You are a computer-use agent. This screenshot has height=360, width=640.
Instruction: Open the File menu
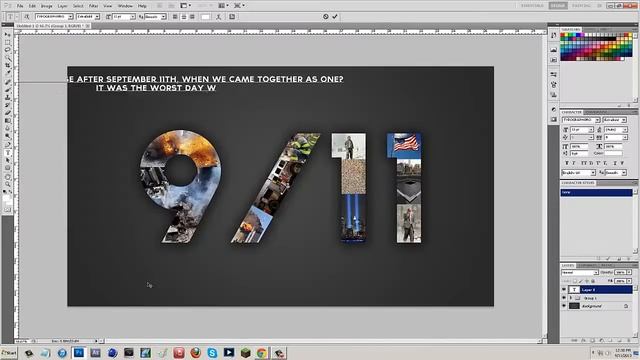click(20, 6)
